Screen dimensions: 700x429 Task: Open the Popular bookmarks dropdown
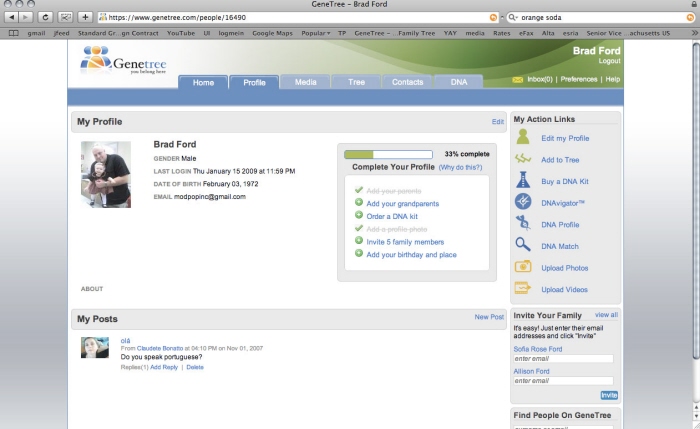(316, 33)
